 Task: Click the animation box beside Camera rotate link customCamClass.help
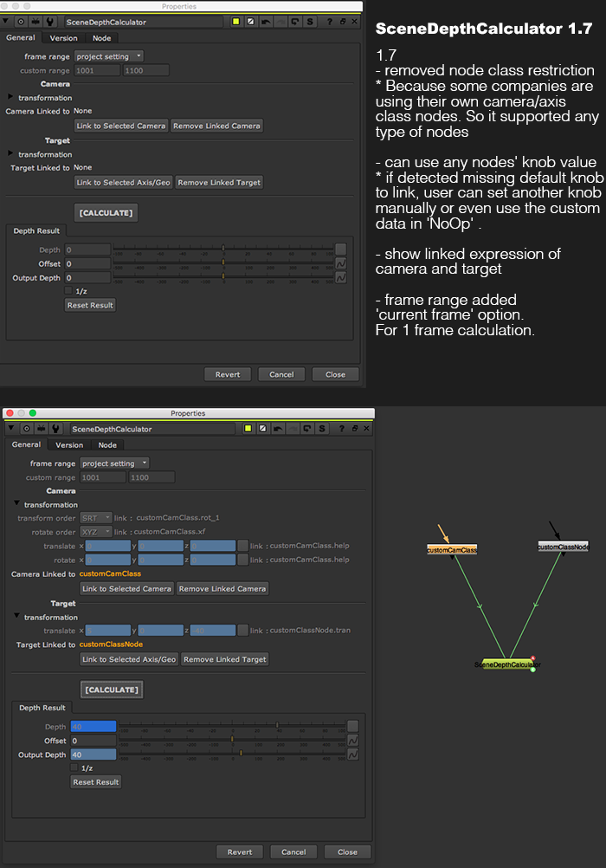coord(242,560)
